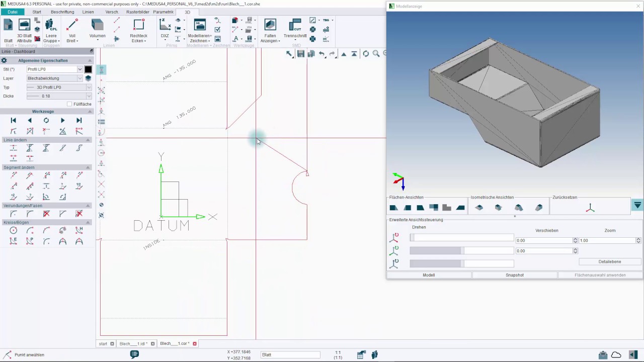The image size is (644, 362).
Task: Toggle the Füllfläche checkbox
Action: pyautogui.click(x=69, y=104)
